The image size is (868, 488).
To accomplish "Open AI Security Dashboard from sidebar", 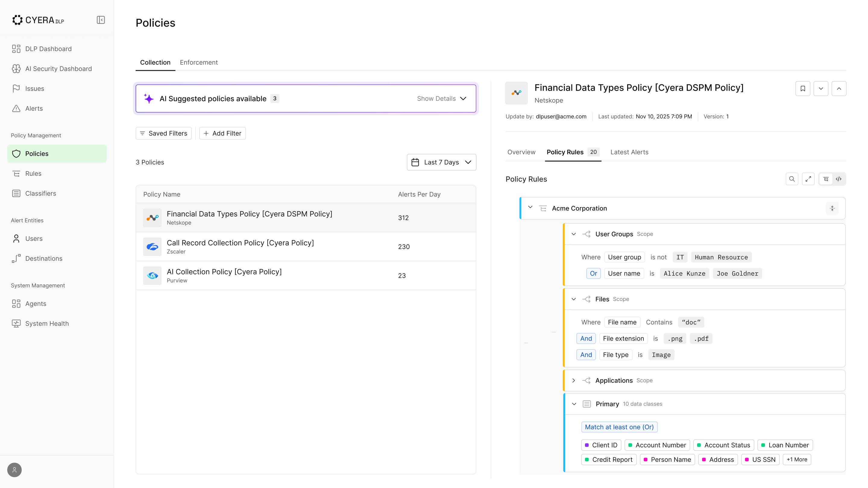I will click(x=58, y=69).
